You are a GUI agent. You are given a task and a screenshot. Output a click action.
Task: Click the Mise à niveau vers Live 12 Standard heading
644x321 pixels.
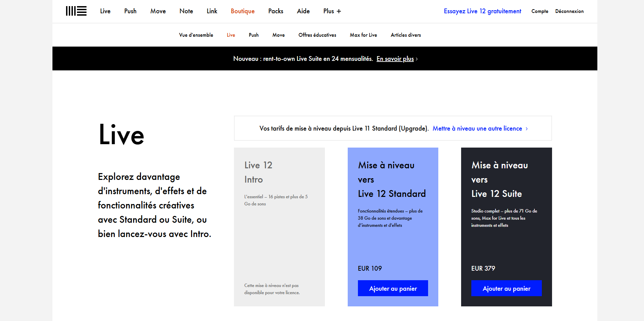392,180
